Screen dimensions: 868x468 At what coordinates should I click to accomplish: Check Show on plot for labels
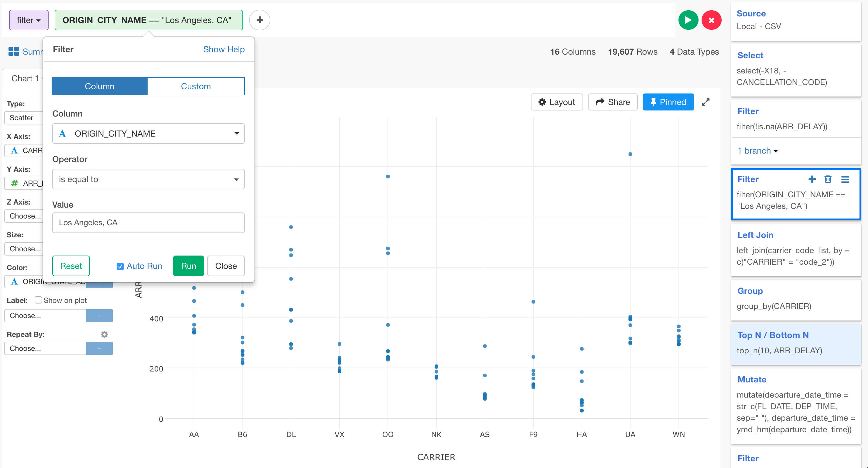coord(38,299)
